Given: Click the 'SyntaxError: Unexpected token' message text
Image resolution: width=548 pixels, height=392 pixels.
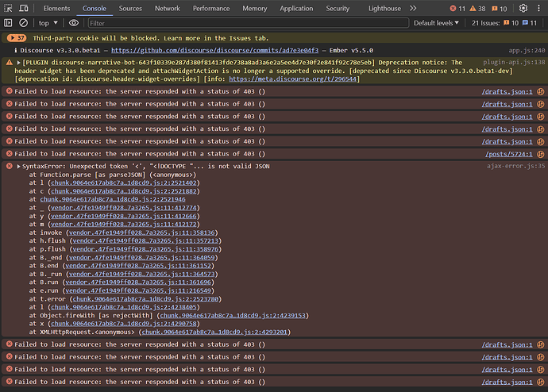Looking at the screenshot, I should point(146,167).
